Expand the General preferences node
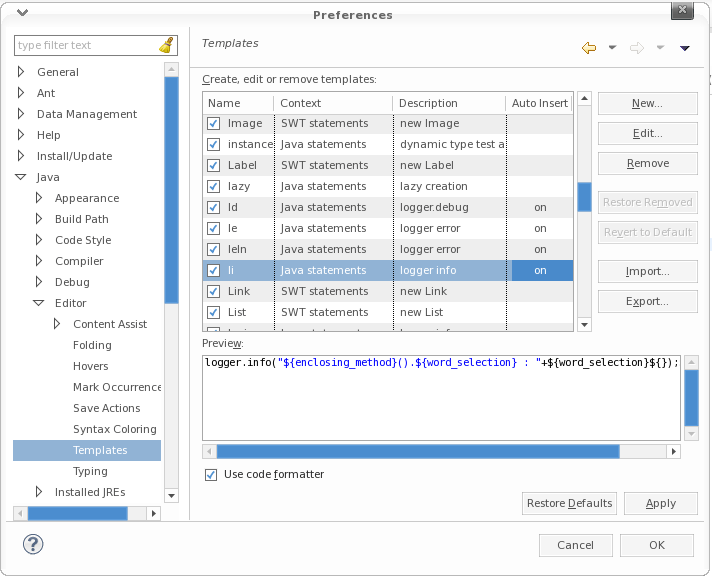 [x=21, y=73]
